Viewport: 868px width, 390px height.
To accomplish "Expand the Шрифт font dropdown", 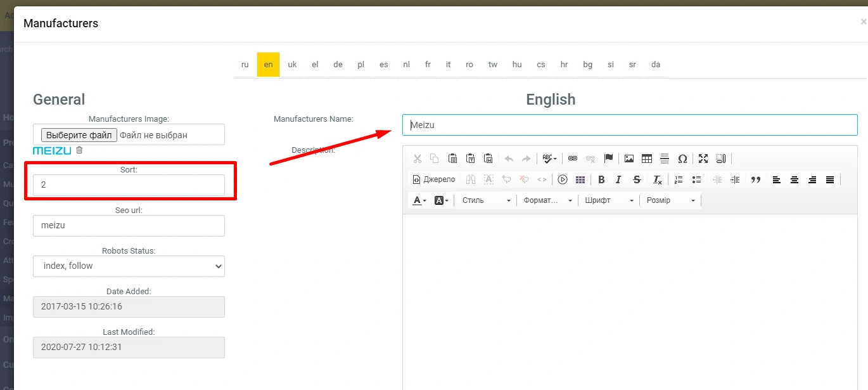I will (609, 200).
